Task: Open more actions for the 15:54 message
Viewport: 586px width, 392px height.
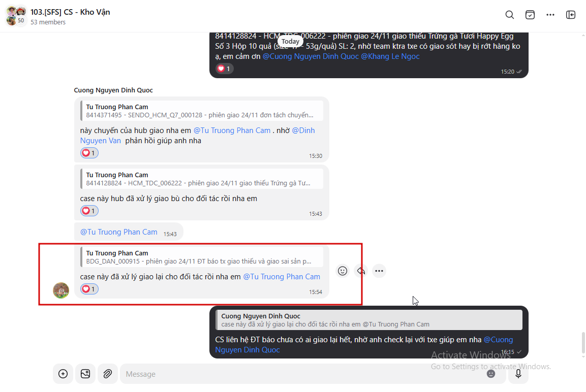Action: (x=379, y=271)
